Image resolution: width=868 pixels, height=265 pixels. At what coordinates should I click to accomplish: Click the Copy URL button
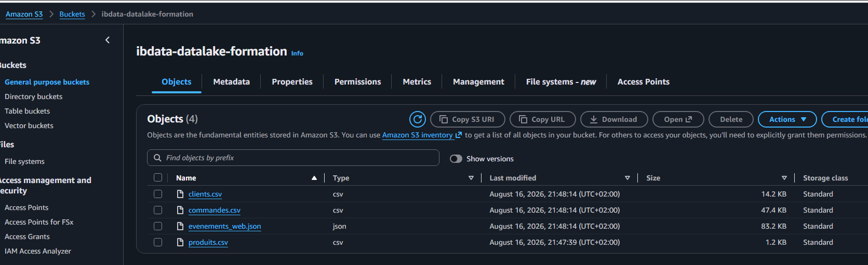click(x=543, y=119)
